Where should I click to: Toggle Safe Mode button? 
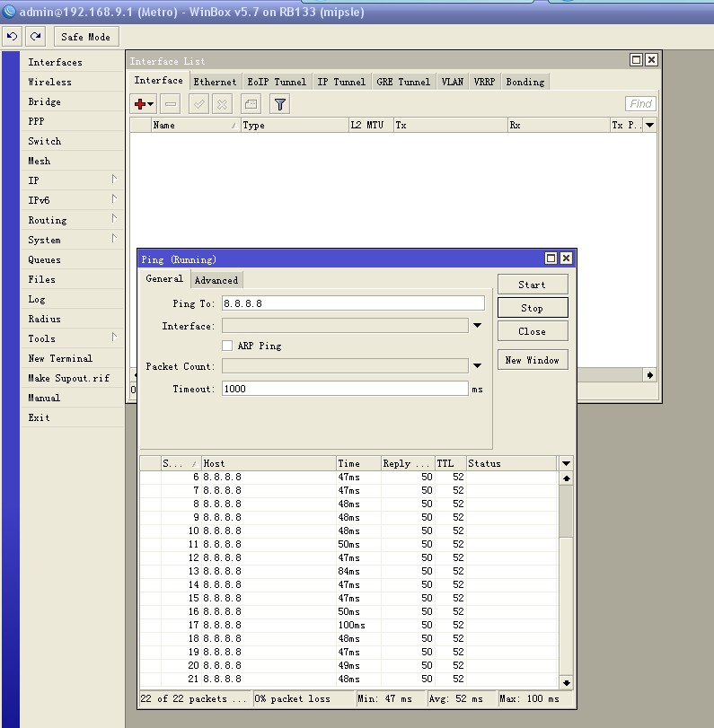pos(86,37)
